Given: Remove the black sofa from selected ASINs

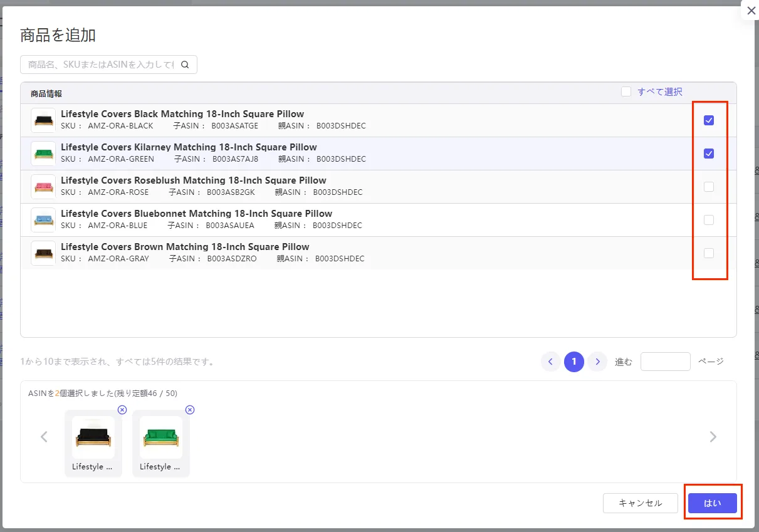Looking at the screenshot, I should [122, 410].
